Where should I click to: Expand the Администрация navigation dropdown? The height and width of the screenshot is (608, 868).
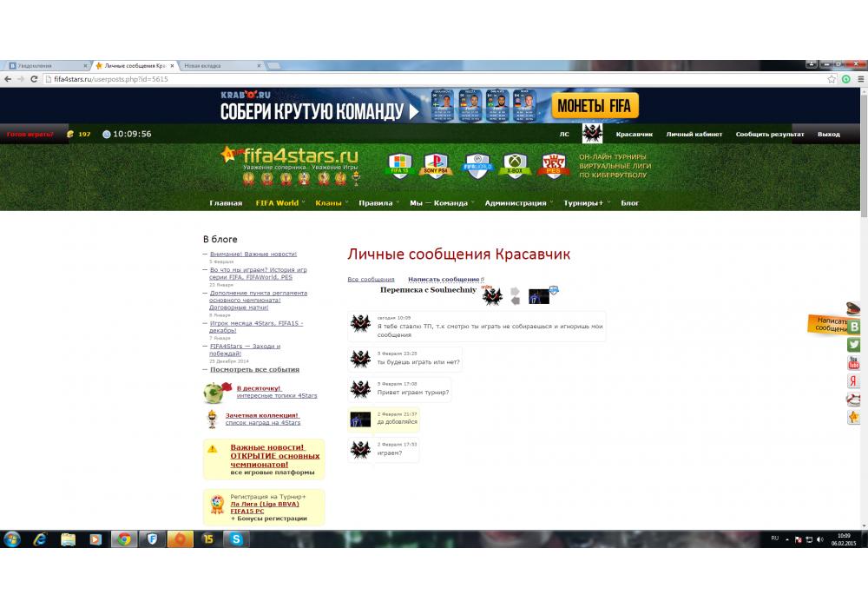pyautogui.click(x=516, y=203)
